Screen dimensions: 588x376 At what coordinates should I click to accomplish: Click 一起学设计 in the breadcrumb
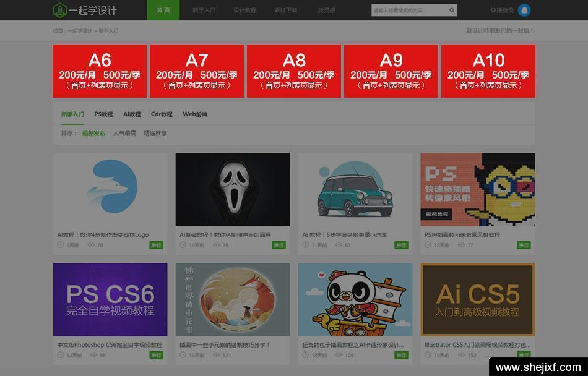point(80,31)
